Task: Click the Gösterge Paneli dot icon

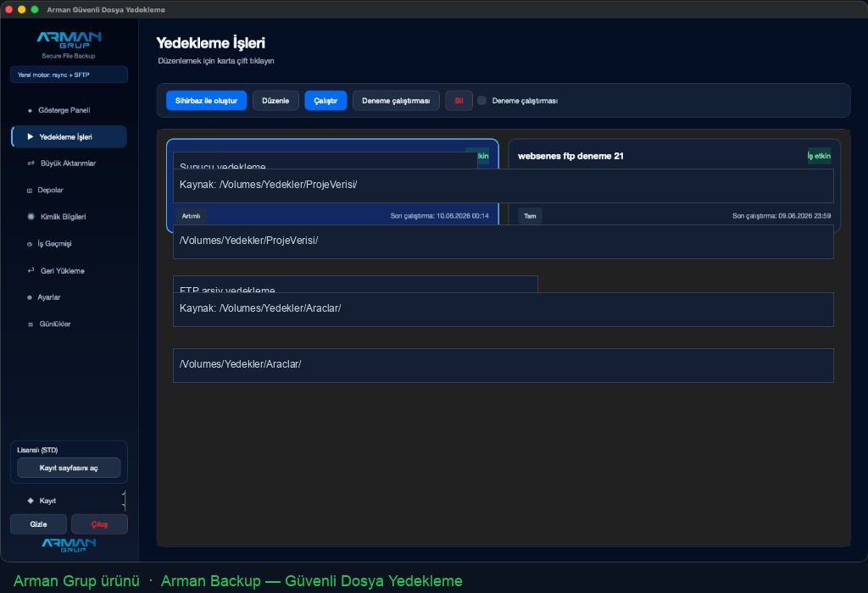Action: click(30, 111)
